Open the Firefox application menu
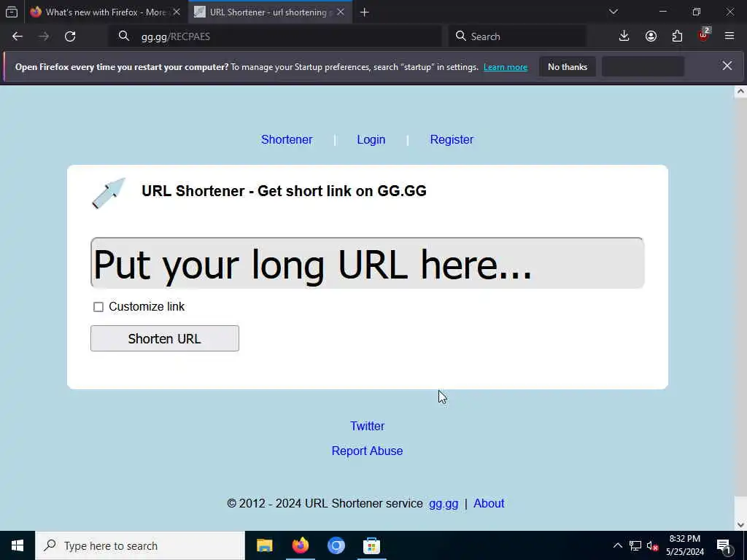Screen dimensions: 747x560 point(729,36)
